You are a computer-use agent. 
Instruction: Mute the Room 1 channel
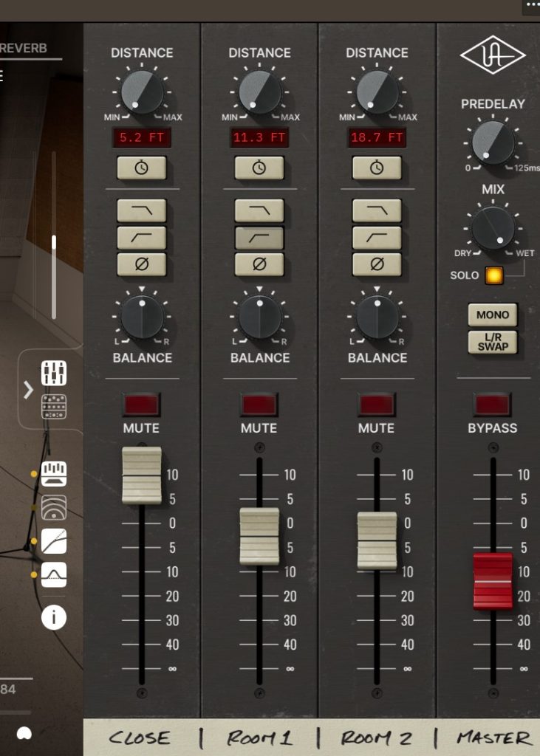259,405
